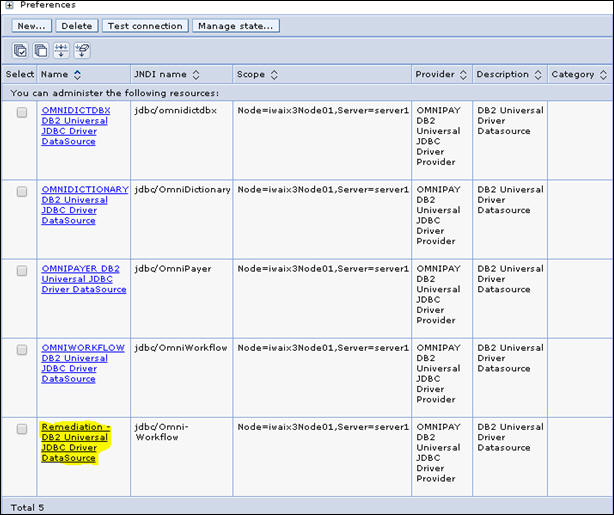The image size is (614, 515).
Task: Click the Clear Filter Value icon
Action: pos(82,51)
